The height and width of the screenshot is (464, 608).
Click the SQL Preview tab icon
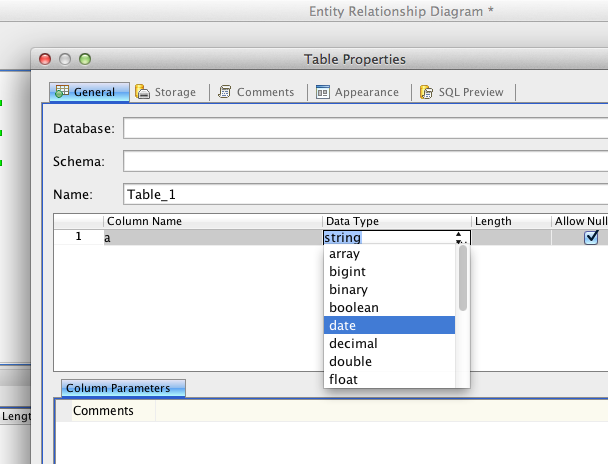[x=427, y=92]
